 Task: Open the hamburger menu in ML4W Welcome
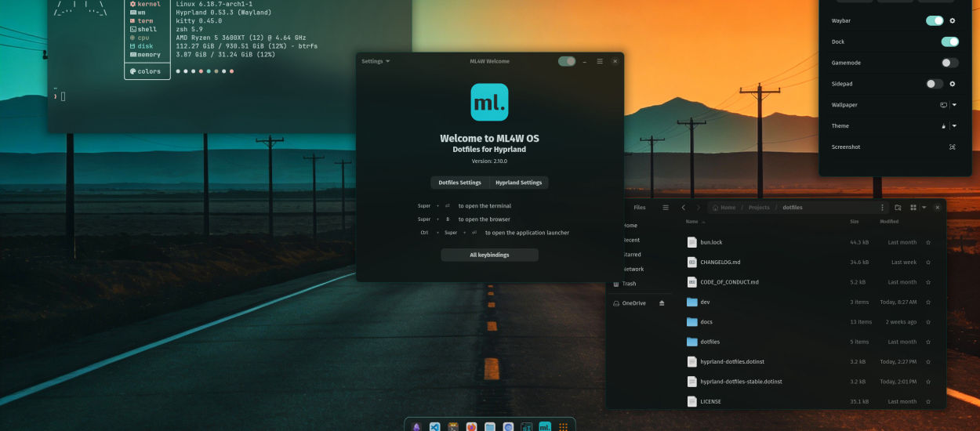(600, 61)
